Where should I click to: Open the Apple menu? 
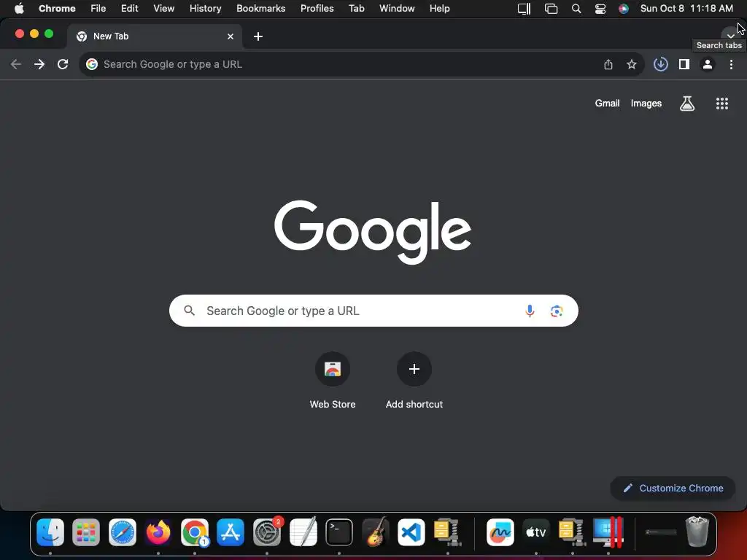(19, 8)
